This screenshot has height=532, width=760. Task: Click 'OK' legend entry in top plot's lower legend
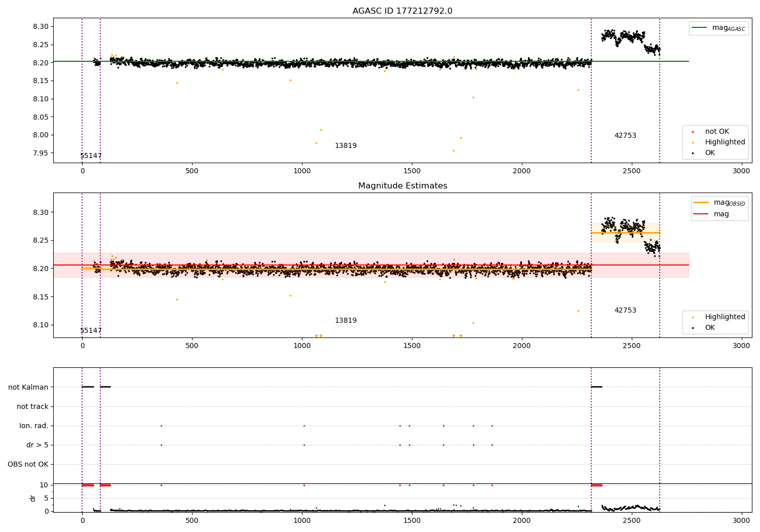704,153
